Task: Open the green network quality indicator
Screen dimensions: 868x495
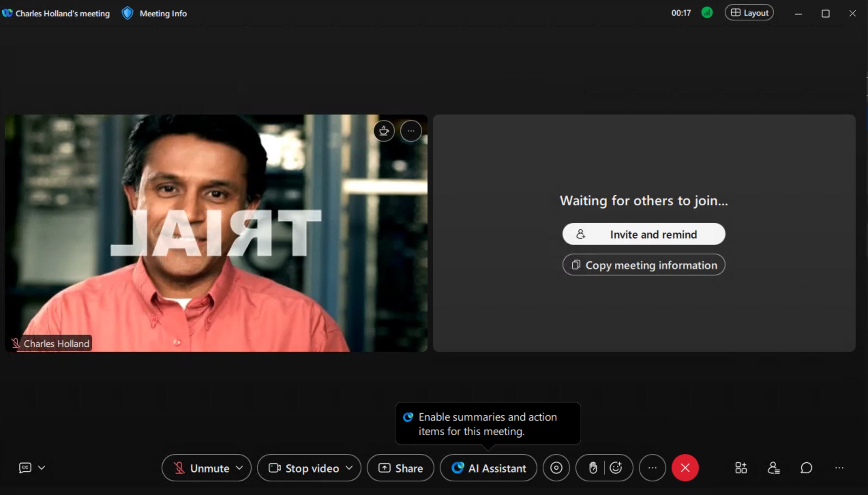Action: point(707,13)
